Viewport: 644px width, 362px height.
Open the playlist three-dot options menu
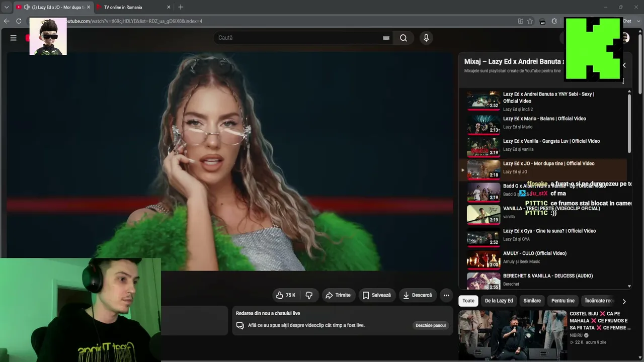coord(623,80)
